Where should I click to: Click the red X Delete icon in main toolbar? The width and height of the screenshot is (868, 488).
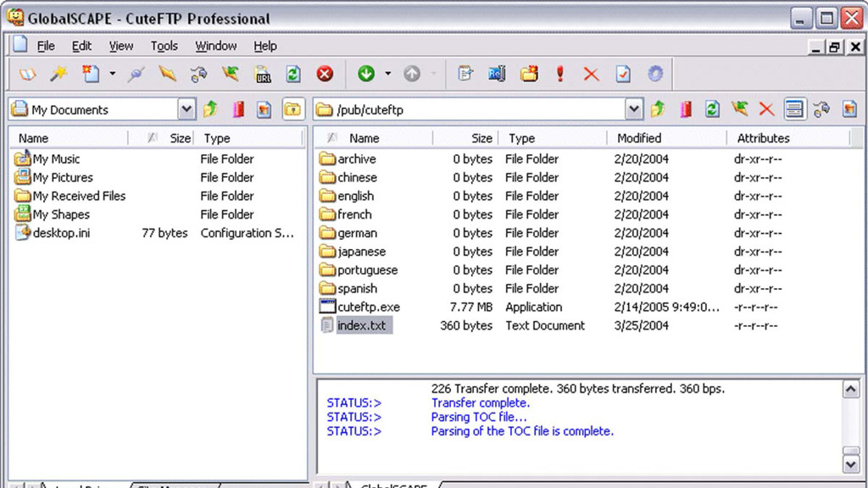[591, 74]
